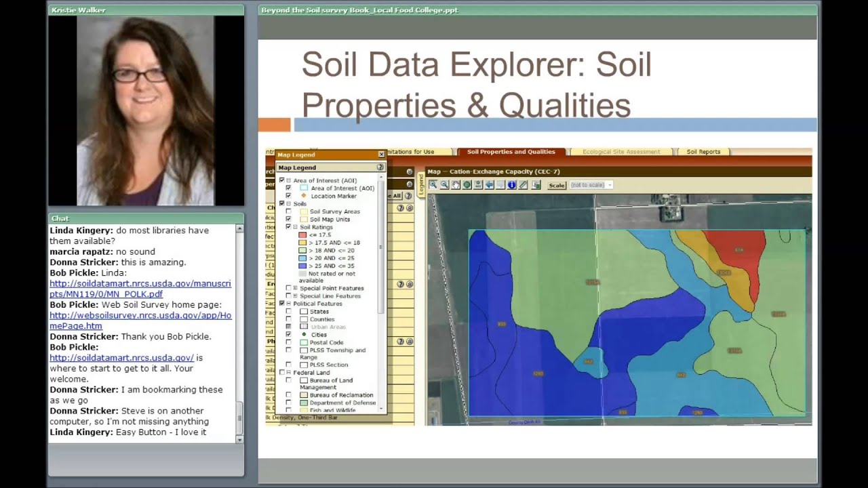Click the red <= 17.5 rating swatch
This screenshot has width=868, height=488.
[x=302, y=235]
